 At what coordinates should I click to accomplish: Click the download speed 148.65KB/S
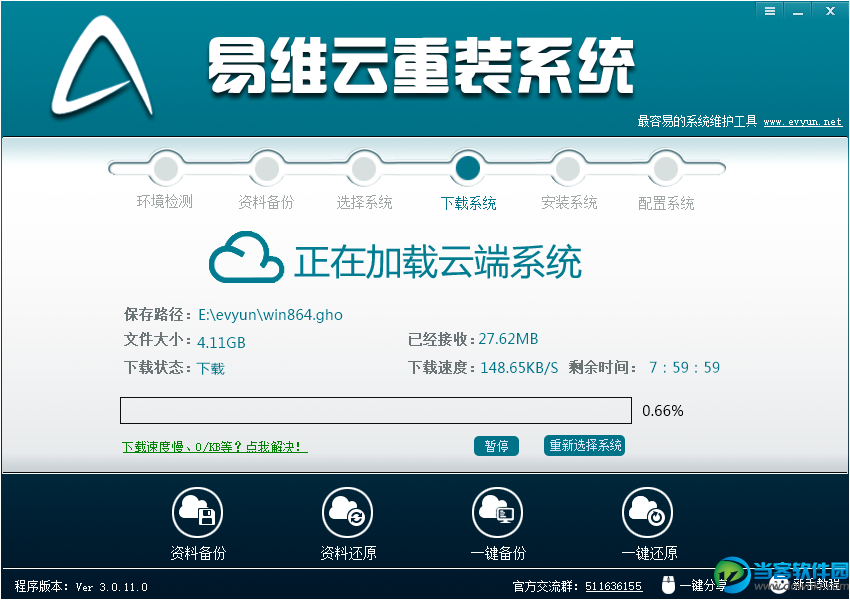[x=519, y=368]
